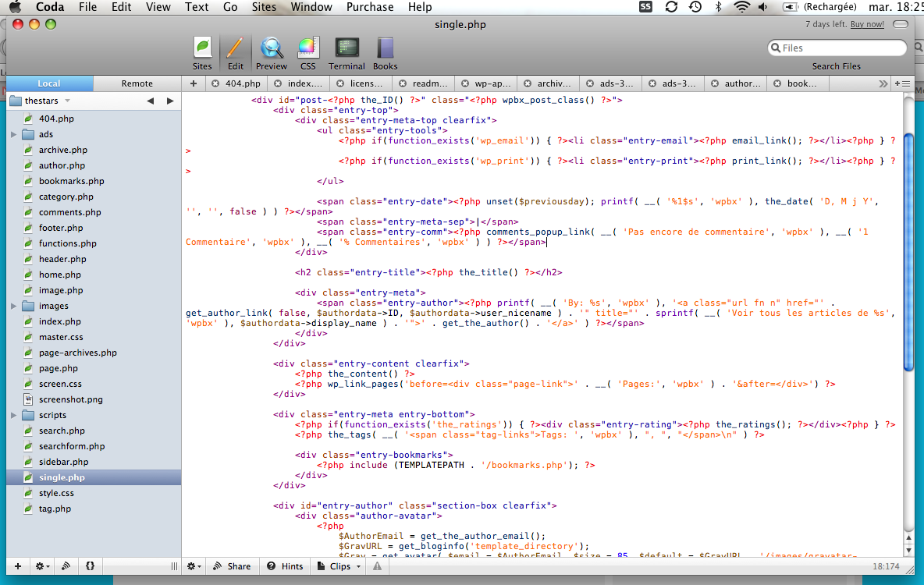The height and width of the screenshot is (585, 924).
Task: Select the Local files tab
Action: coord(49,83)
